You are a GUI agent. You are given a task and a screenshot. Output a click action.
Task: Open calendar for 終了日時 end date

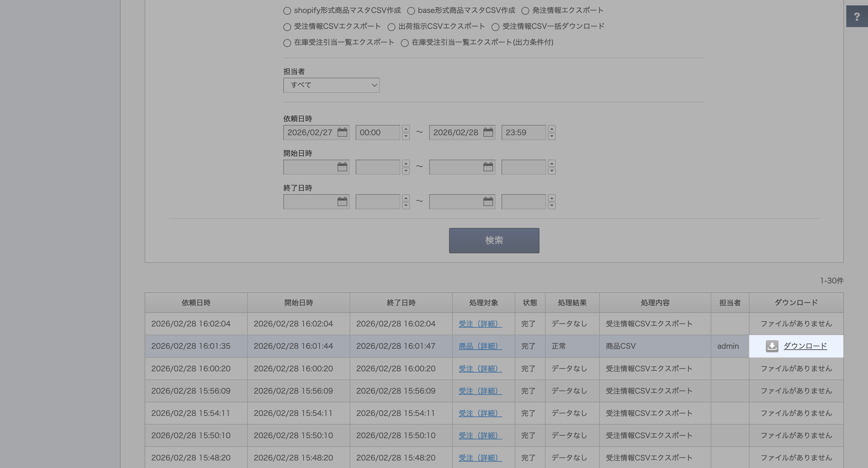click(488, 202)
